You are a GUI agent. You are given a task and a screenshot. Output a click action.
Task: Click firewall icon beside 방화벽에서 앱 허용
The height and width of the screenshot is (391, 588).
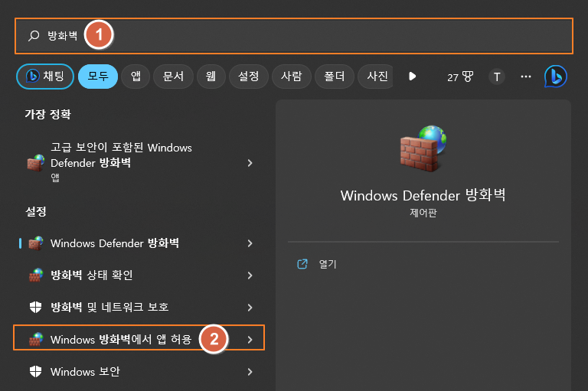click(36, 339)
